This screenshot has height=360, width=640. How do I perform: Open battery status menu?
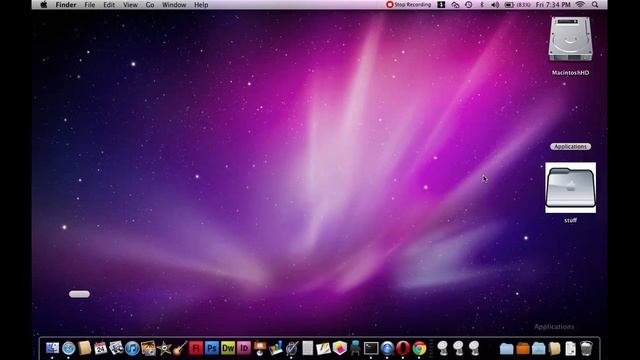coord(518,5)
